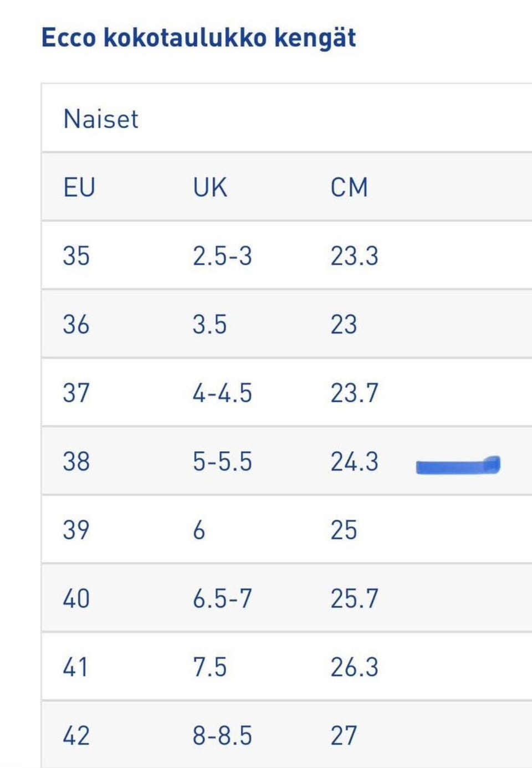Select EU size 38 cell
The image size is (532, 768).
coord(76,462)
